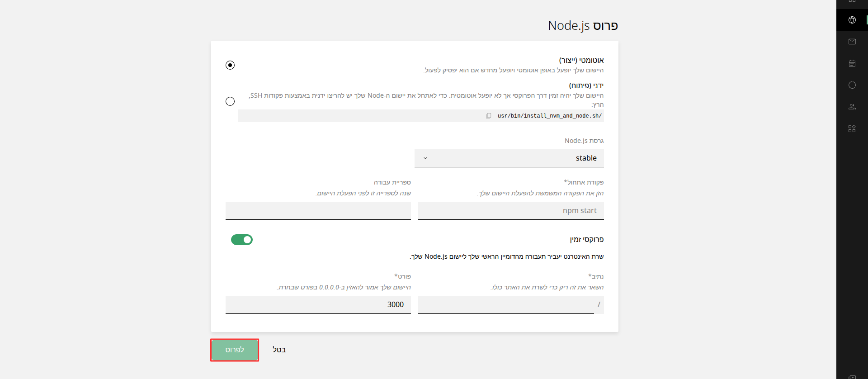This screenshot has height=379, width=868.
Task: Toggle the proxy process switch off
Action: [242, 240]
